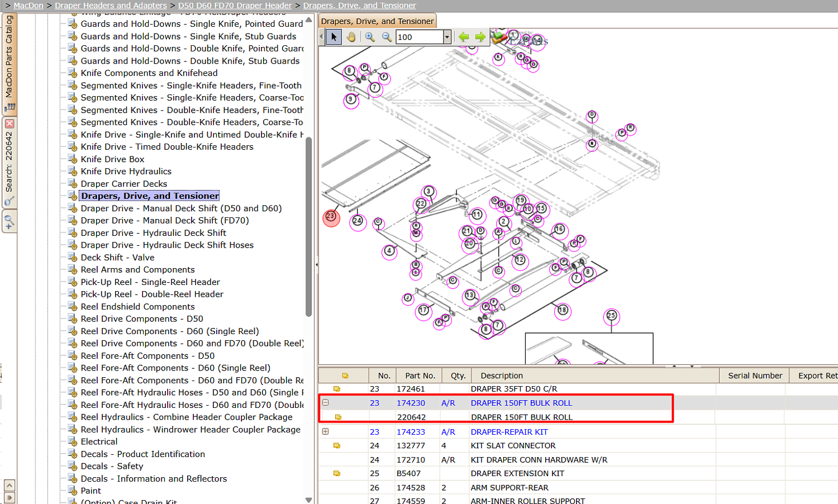Follow the MacDon breadcrumb link

(28, 6)
